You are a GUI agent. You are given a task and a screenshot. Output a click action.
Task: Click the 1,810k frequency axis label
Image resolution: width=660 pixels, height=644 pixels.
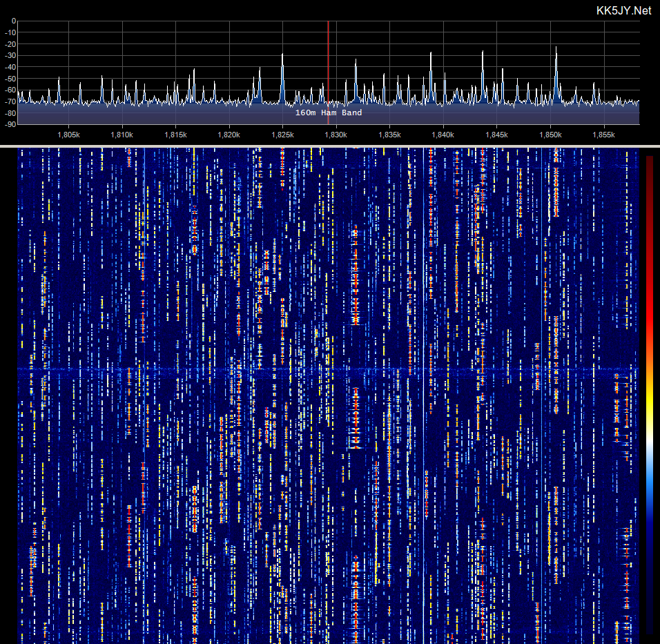122,135
